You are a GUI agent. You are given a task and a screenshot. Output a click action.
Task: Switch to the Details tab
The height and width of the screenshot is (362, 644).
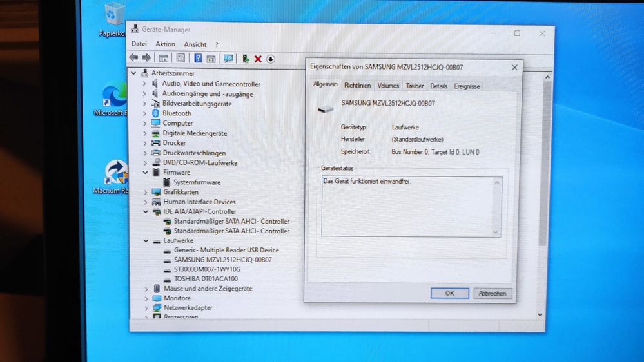438,86
